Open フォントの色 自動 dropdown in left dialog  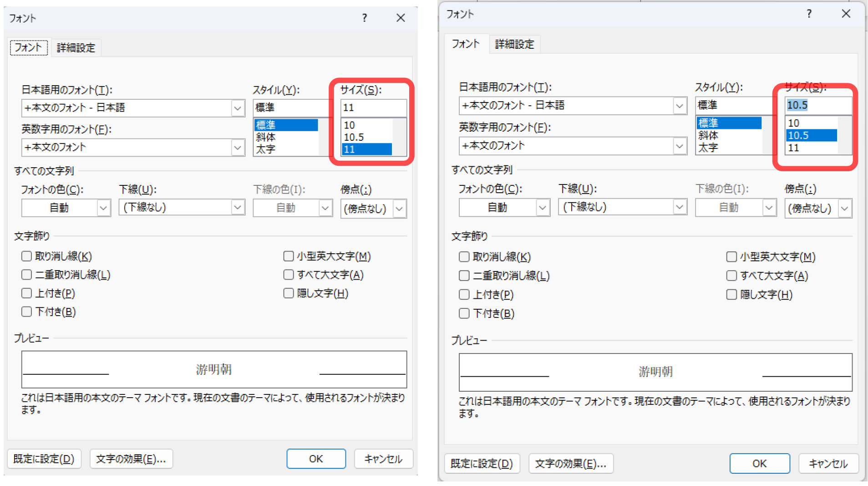pyautogui.click(x=103, y=208)
